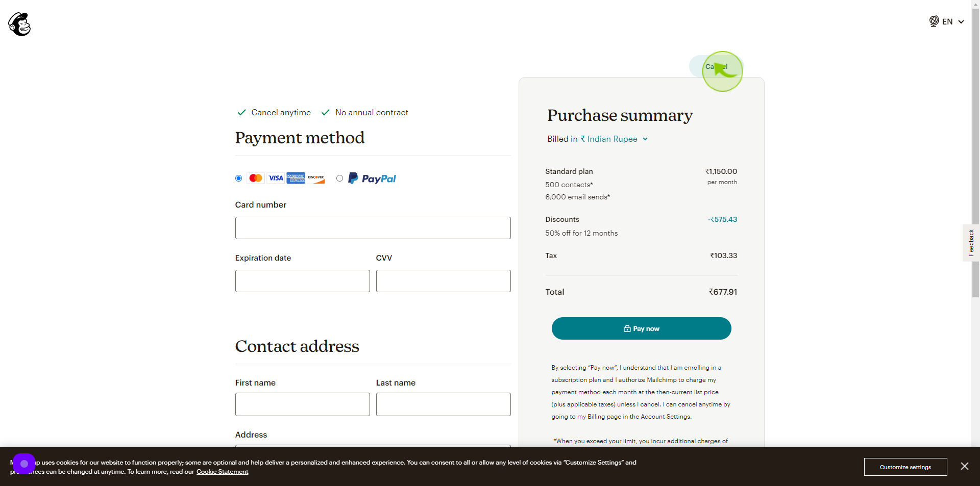Open the Feedback side tab
Viewport: 980px width, 486px height.
(x=971, y=243)
